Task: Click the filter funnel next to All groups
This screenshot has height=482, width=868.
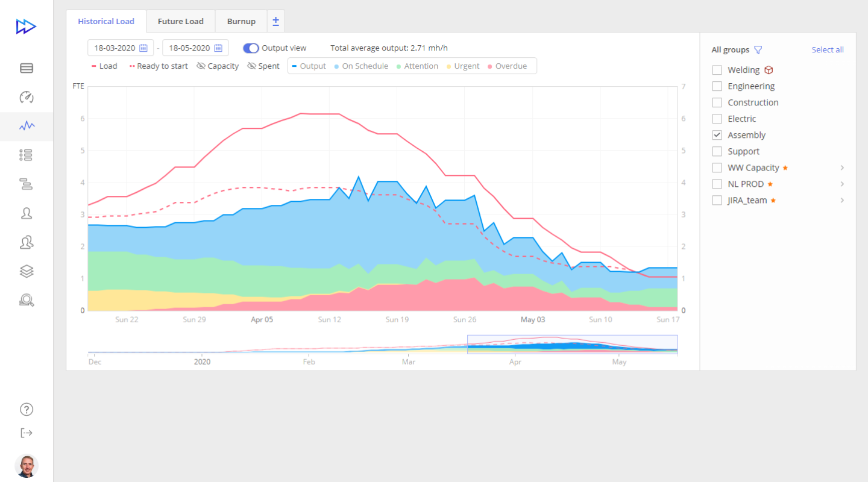Action: pos(758,50)
